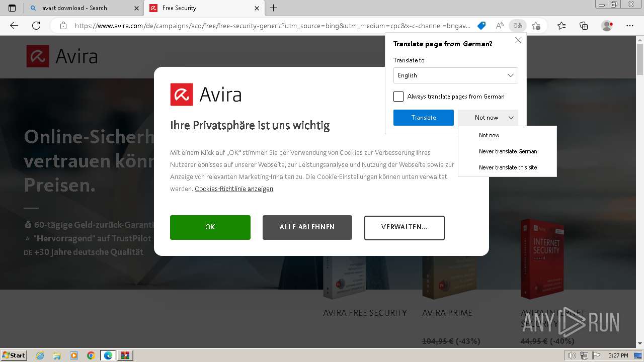Launch Google Chrome from taskbar
This screenshot has width=644, height=362.
click(x=91, y=355)
